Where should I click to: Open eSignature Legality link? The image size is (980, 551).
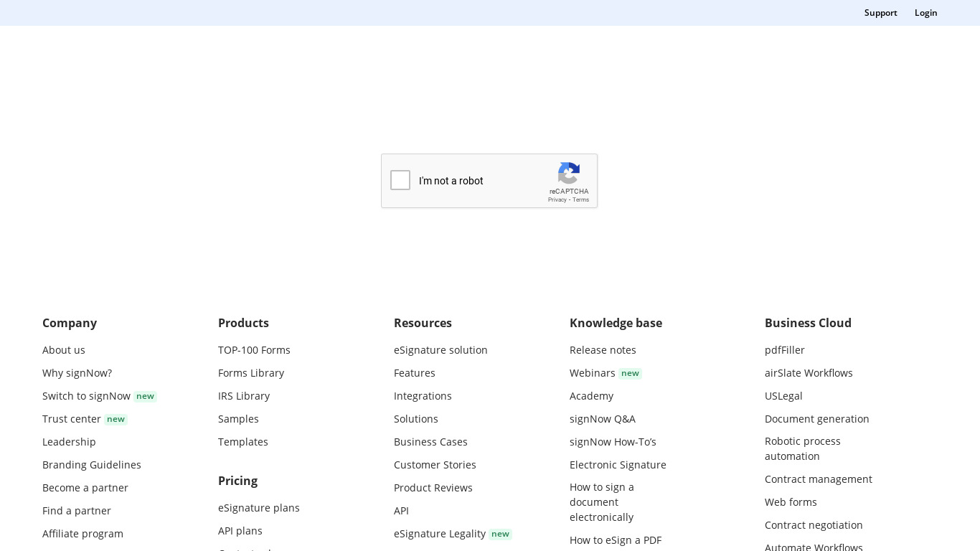coord(440,534)
